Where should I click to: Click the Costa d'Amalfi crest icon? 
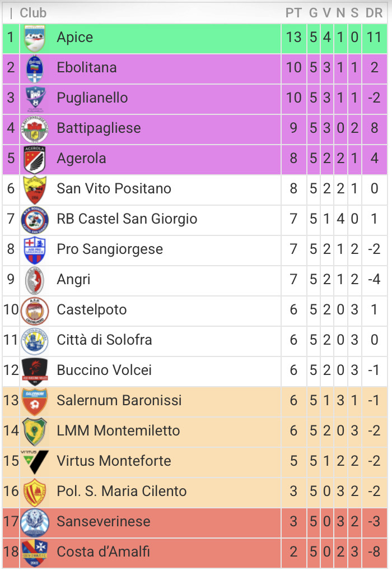coord(35,552)
